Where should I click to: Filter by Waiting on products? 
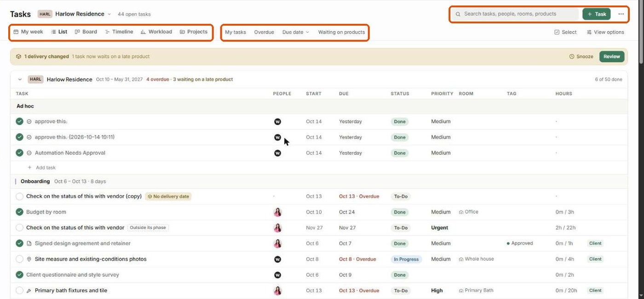pyautogui.click(x=341, y=32)
